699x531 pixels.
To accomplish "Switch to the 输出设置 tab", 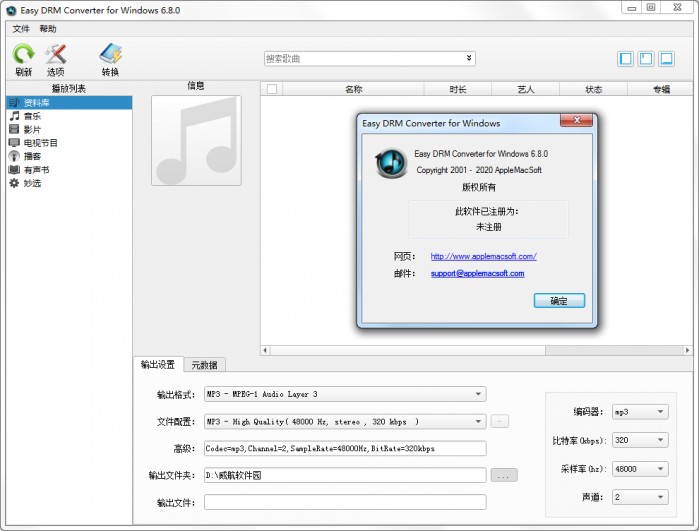I will coord(158,365).
